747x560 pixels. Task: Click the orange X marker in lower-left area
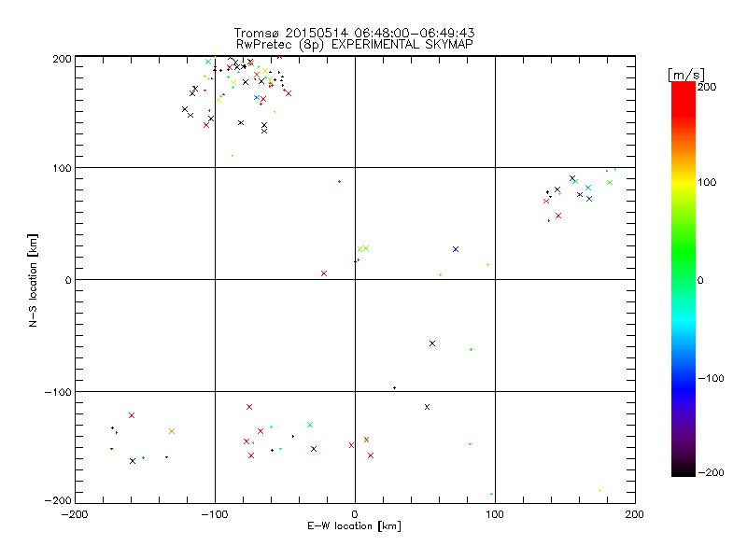click(x=172, y=431)
